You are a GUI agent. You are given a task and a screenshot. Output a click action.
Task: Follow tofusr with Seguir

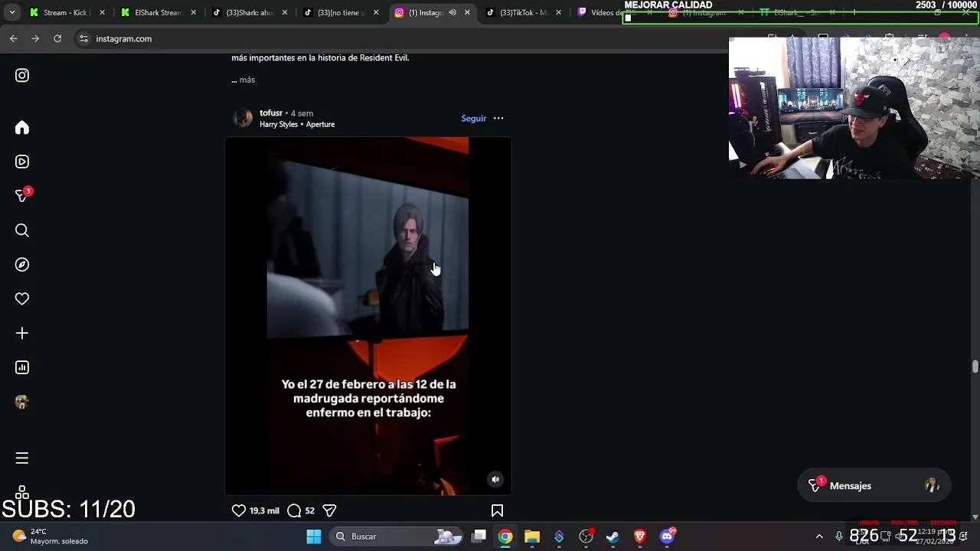[x=473, y=119]
